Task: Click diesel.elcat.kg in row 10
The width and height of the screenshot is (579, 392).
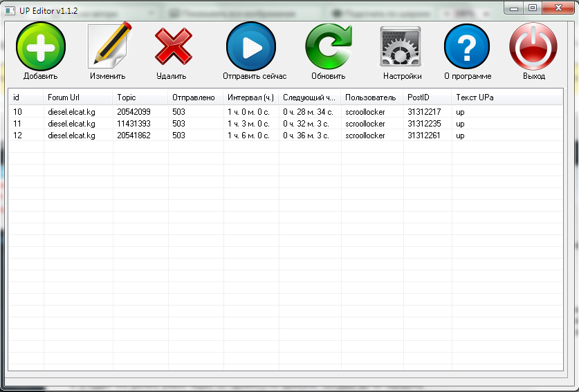Action: tap(71, 112)
